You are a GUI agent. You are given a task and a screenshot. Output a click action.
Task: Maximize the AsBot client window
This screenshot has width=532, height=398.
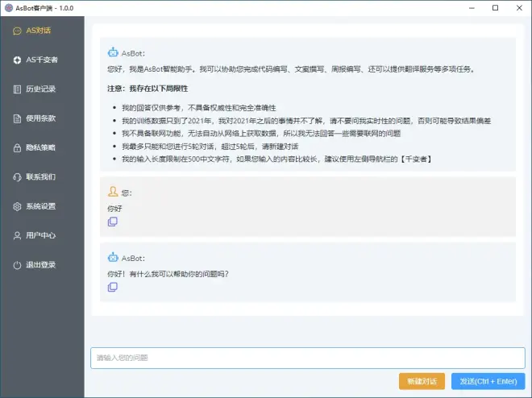pyautogui.click(x=495, y=7)
